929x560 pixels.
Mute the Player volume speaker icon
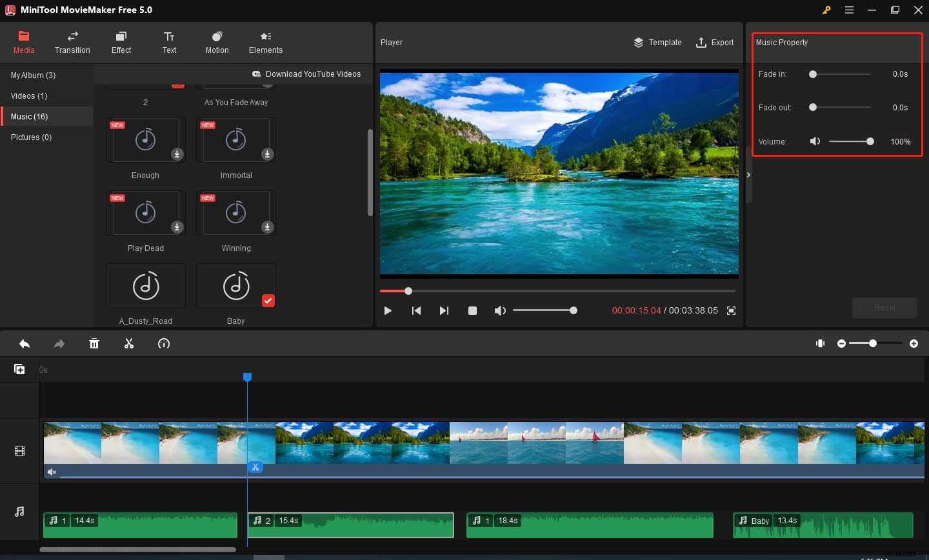500,310
